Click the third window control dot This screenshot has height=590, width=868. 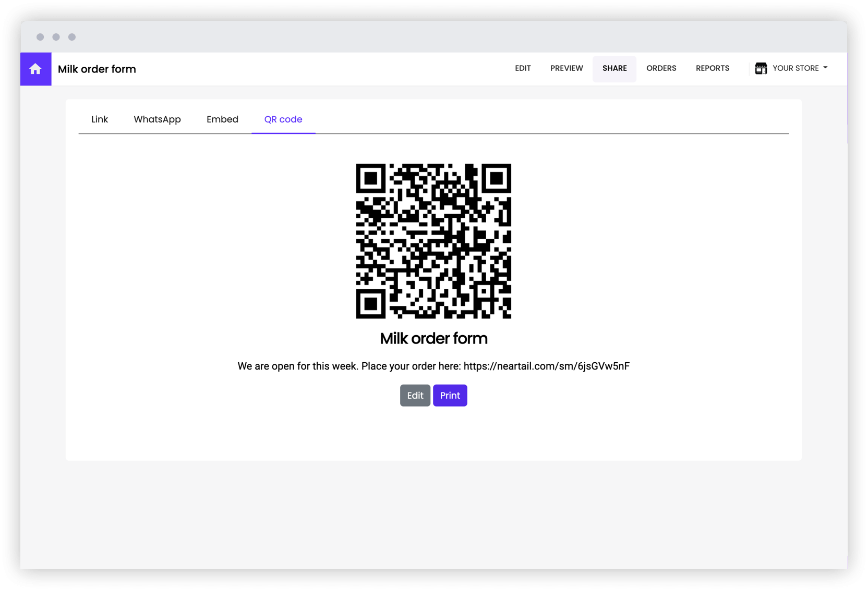[72, 37]
